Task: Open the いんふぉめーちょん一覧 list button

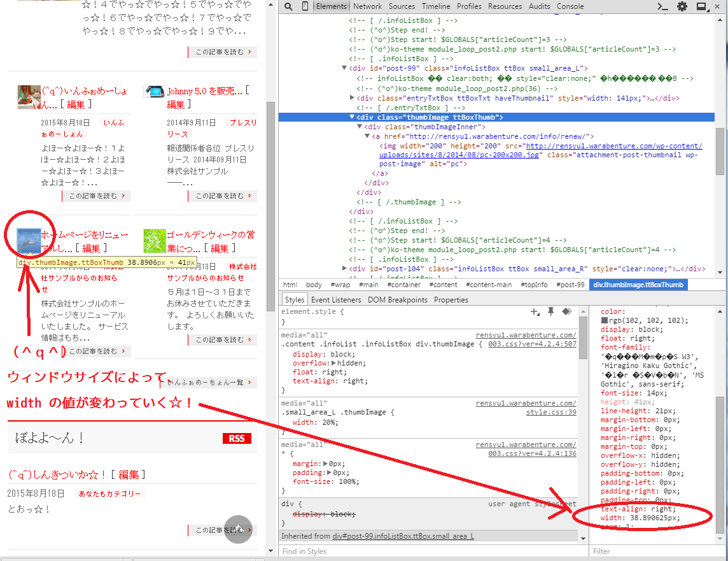Action: coord(208,383)
